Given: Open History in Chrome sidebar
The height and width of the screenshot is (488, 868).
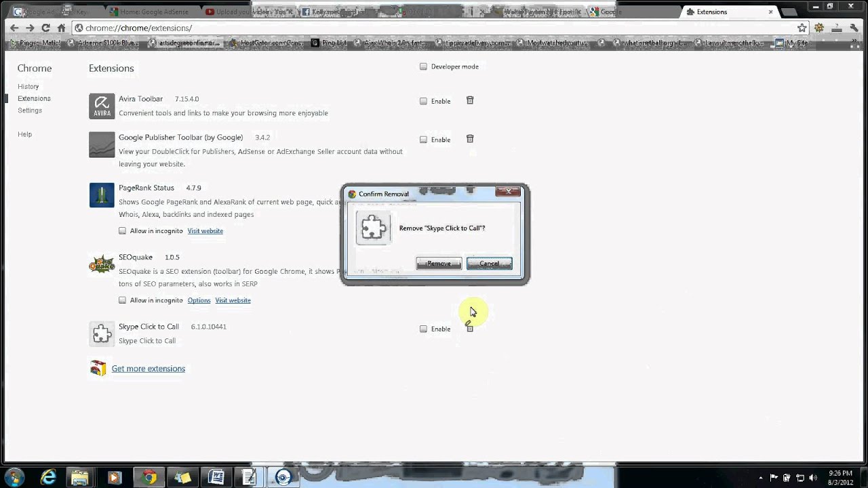Looking at the screenshot, I should pos(28,87).
